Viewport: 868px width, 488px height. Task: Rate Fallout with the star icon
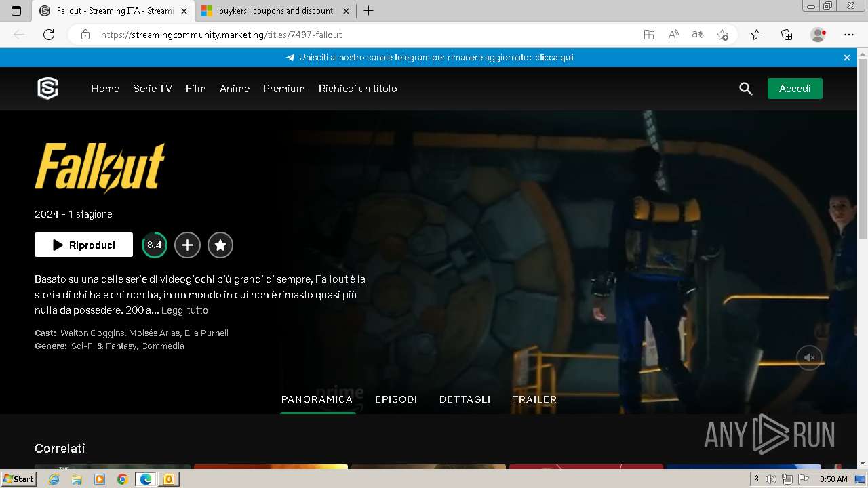[220, 245]
